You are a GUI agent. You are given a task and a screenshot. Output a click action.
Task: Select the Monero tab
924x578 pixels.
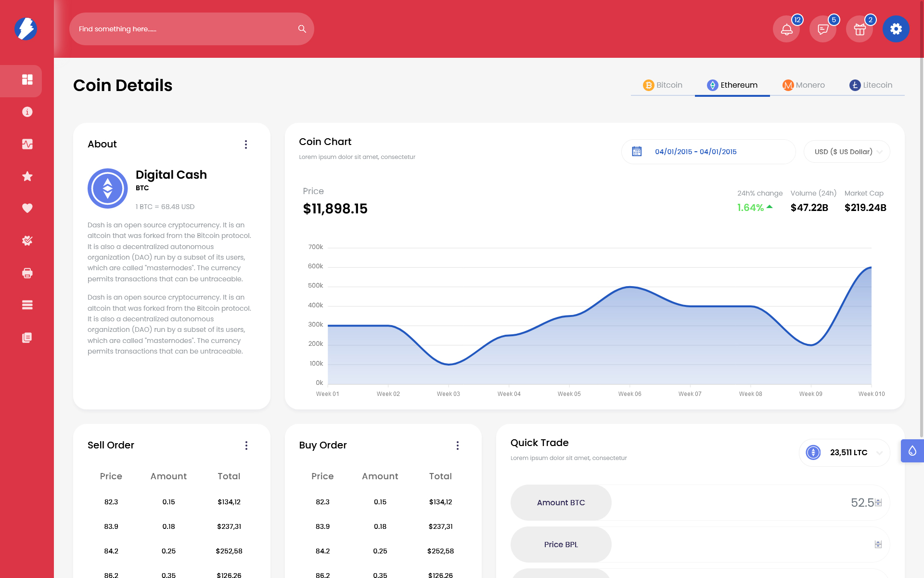[803, 85]
